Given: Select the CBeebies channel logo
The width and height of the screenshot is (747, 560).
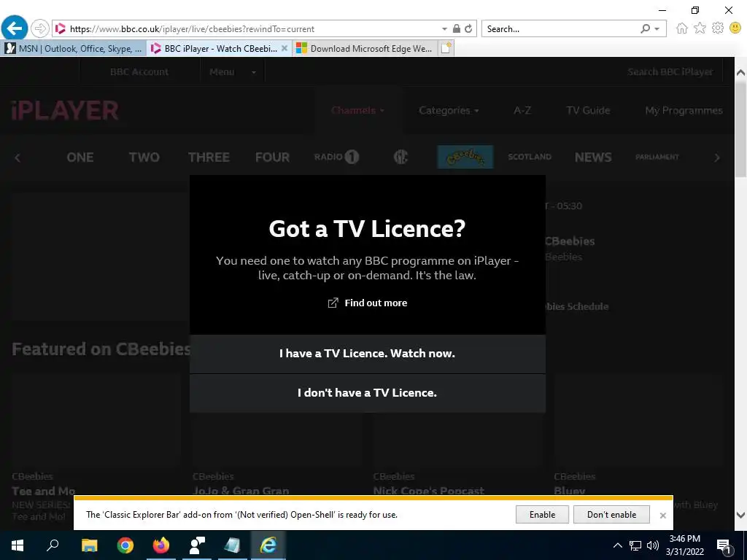Looking at the screenshot, I should 465,157.
